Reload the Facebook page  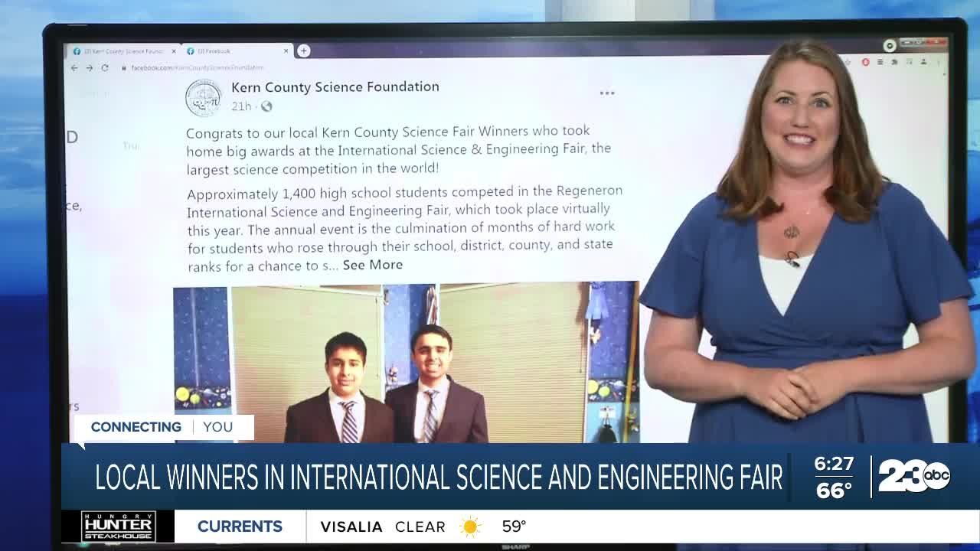105,67
